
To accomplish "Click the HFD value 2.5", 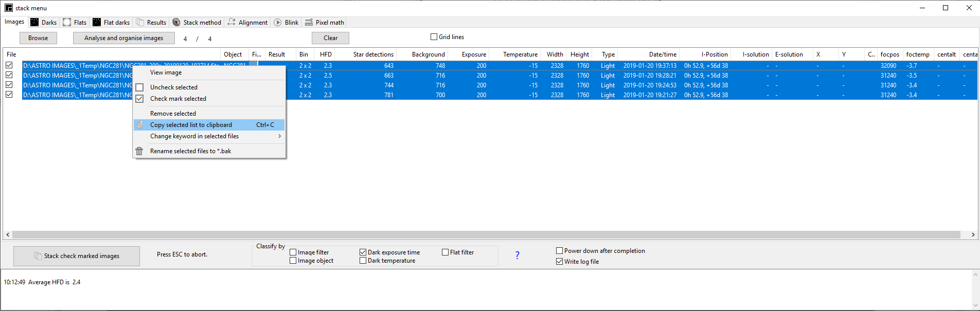I will point(328,76).
